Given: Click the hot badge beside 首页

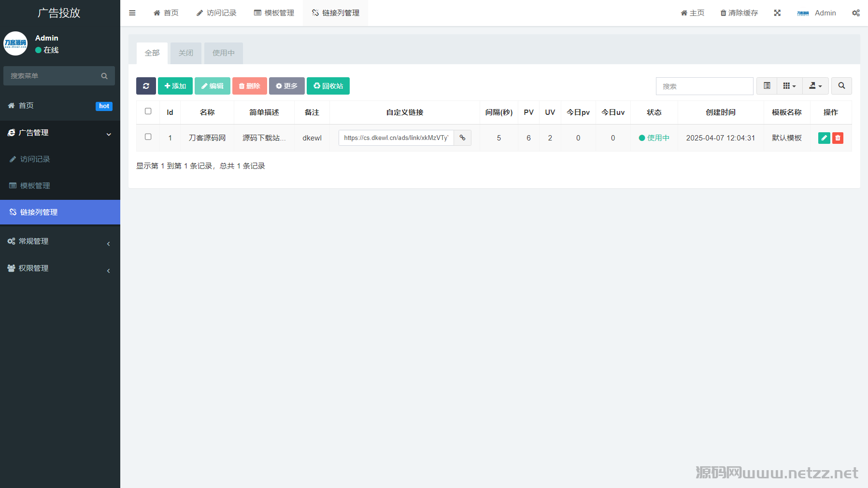Looking at the screenshot, I should [104, 106].
